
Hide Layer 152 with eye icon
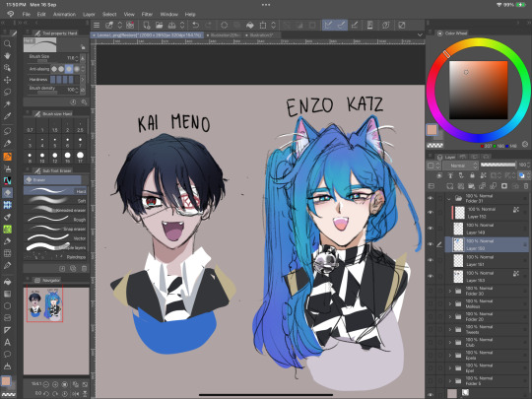pyautogui.click(x=431, y=213)
